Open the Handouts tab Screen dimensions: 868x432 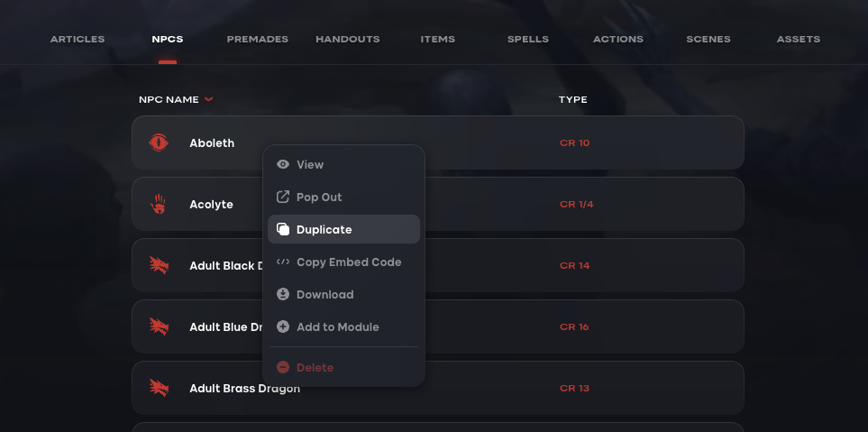(348, 40)
